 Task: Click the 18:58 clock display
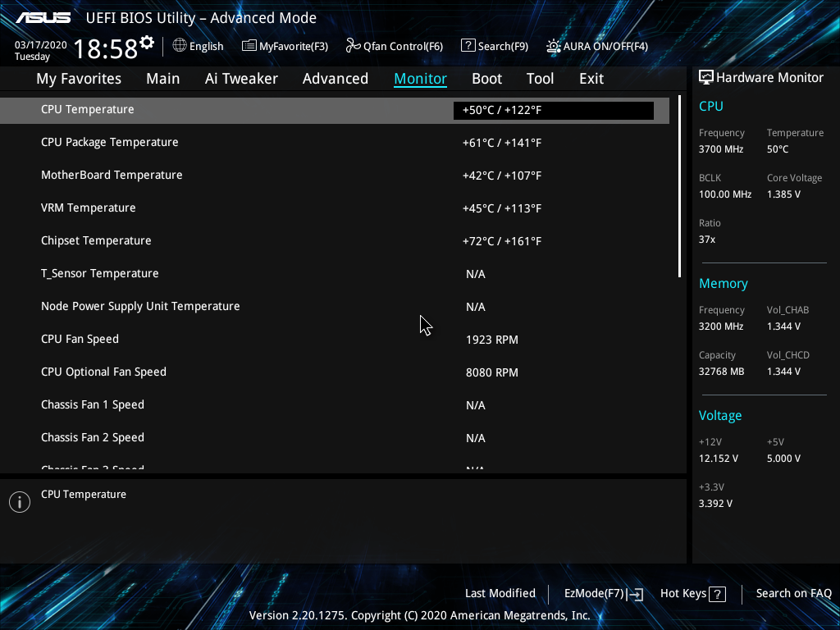[x=106, y=48]
